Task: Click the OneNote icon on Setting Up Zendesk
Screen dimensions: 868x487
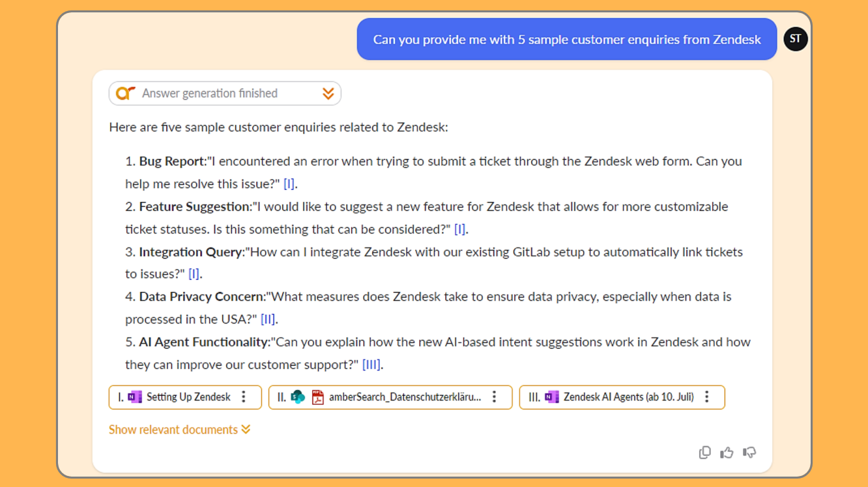Action: (x=135, y=397)
